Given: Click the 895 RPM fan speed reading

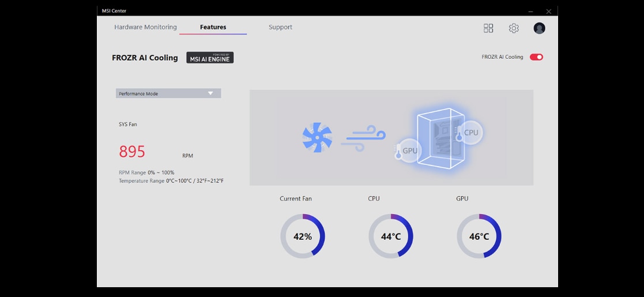Looking at the screenshot, I should [x=132, y=152].
